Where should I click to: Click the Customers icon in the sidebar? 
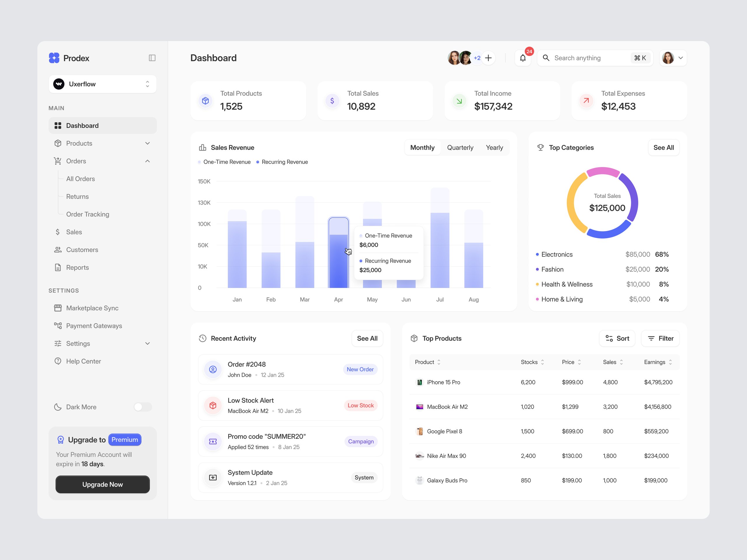(x=58, y=249)
